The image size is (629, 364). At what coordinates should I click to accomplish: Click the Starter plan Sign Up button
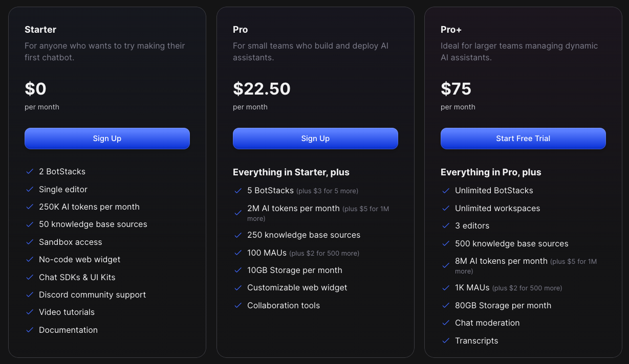pos(107,139)
